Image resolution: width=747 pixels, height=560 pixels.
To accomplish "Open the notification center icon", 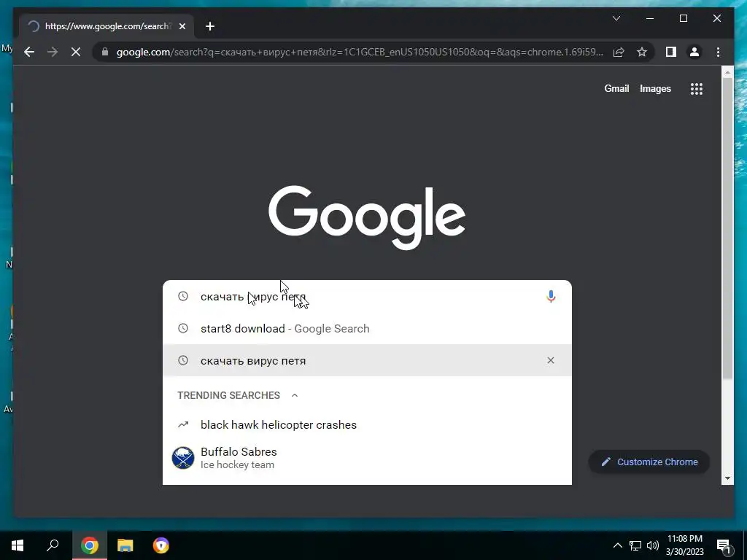I will 724,545.
